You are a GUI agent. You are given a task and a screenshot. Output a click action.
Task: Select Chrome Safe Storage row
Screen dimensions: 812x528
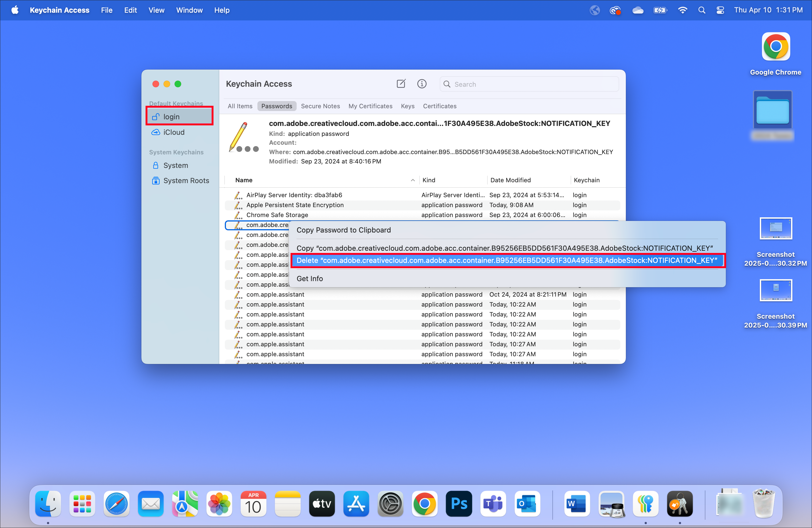point(422,215)
